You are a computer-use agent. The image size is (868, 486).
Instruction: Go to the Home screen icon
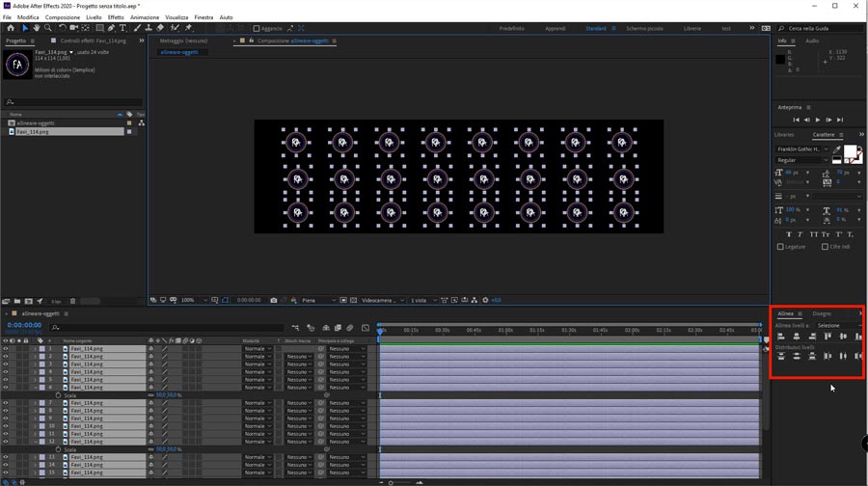pos(11,28)
